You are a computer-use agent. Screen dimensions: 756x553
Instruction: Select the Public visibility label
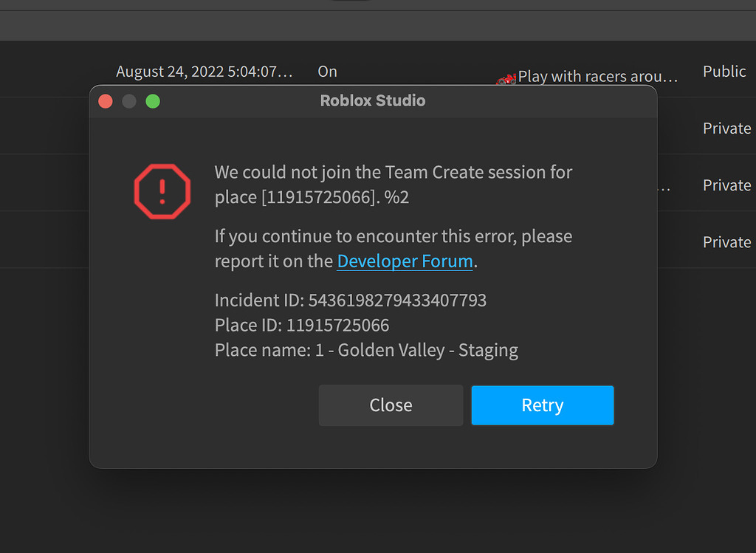coord(724,72)
